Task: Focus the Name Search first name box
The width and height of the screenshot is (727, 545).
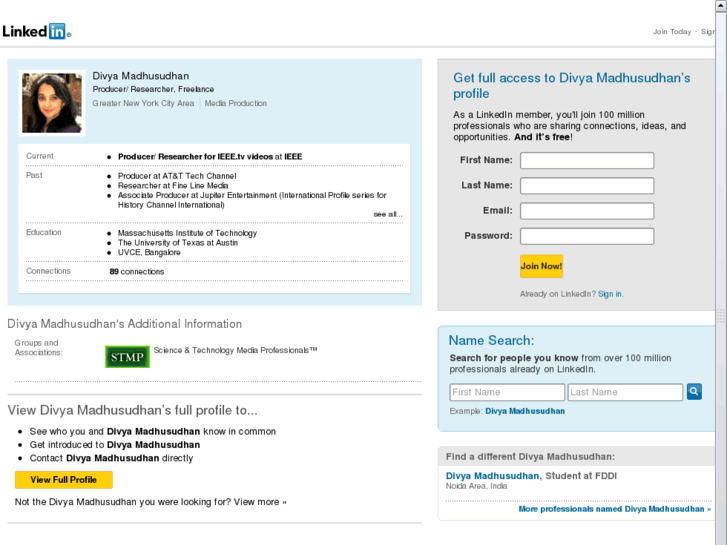Action: click(507, 392)
